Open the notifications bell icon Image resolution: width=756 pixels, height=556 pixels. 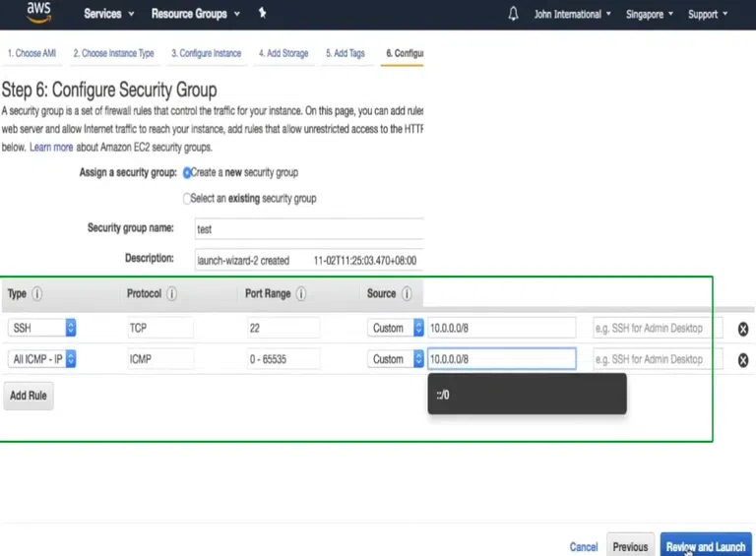click(513, 14)
